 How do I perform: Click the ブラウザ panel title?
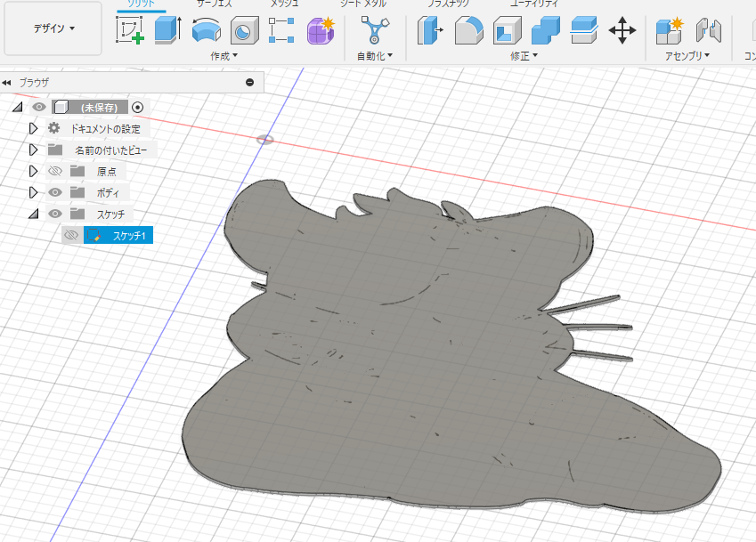(34, 83)
